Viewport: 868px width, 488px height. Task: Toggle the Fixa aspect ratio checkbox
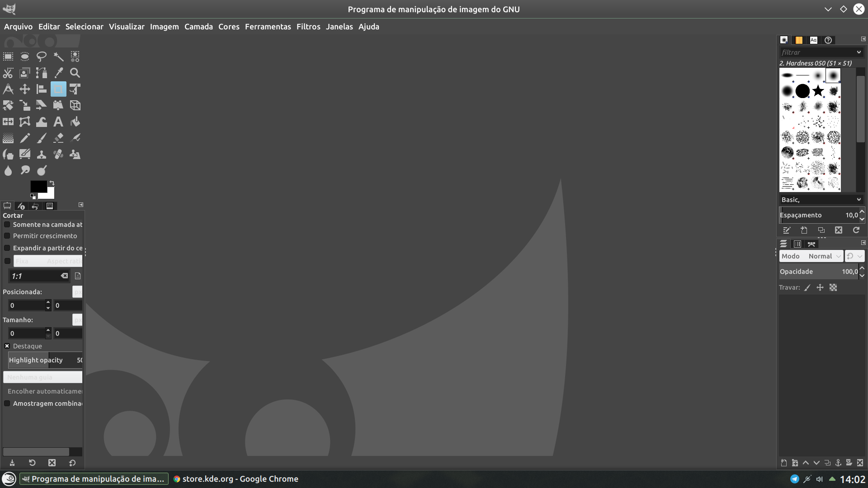click(7, 261)
